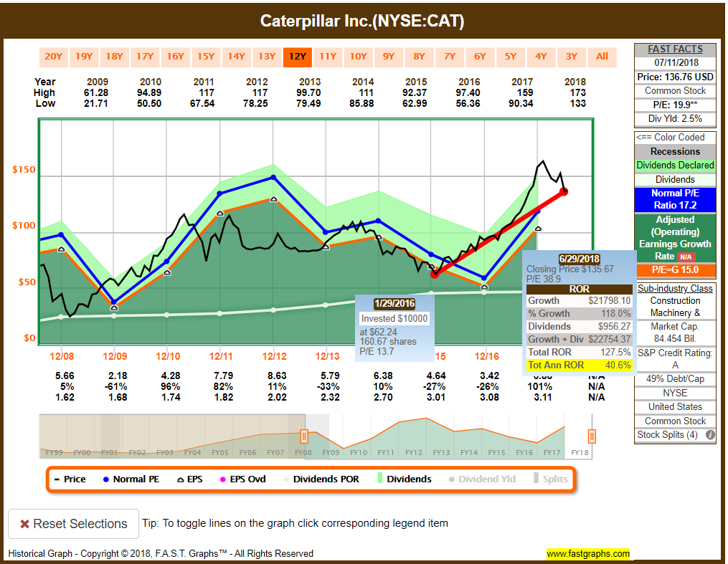Click the Invested $10000 field
Viewport: 728px width, 564px height.
[x=394, y=319]
